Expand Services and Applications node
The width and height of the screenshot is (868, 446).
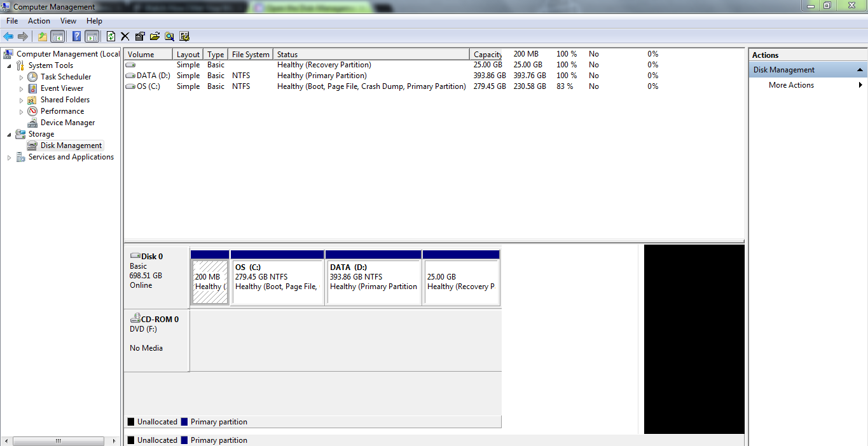coord(9,157)
